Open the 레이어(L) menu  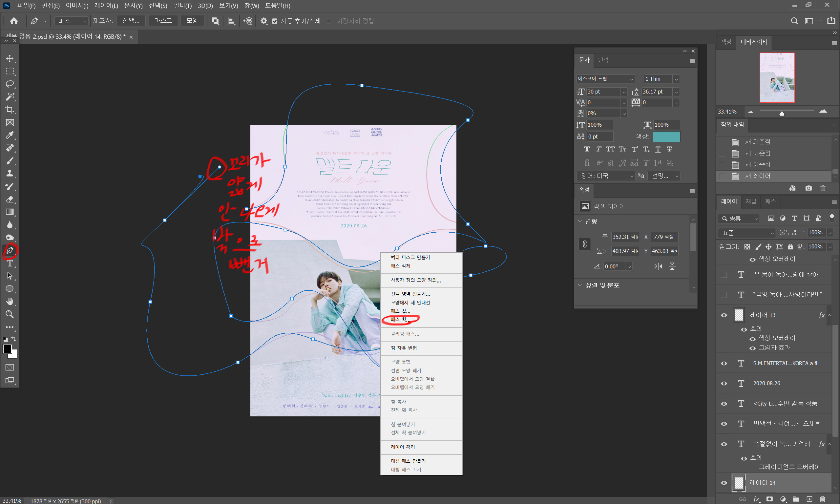pyautogui.click(x=106, y=6)
